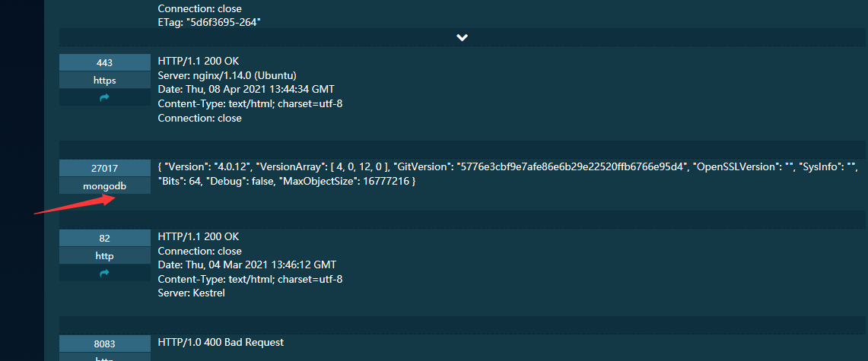Click the Date Thu, 04 Mar 2021 line
The image size is (868, 361).
tap(247, 264)
